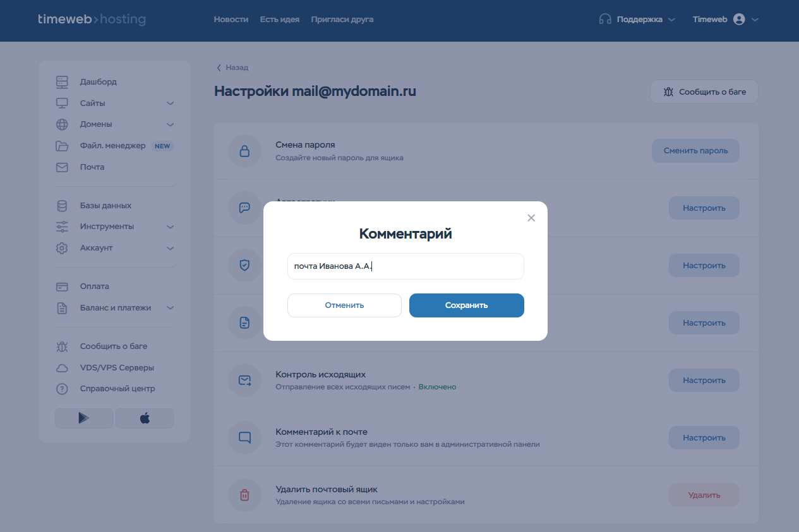799x532 pixels.
Task: Click the headphones support icon
Action: (x=605, y=20)
